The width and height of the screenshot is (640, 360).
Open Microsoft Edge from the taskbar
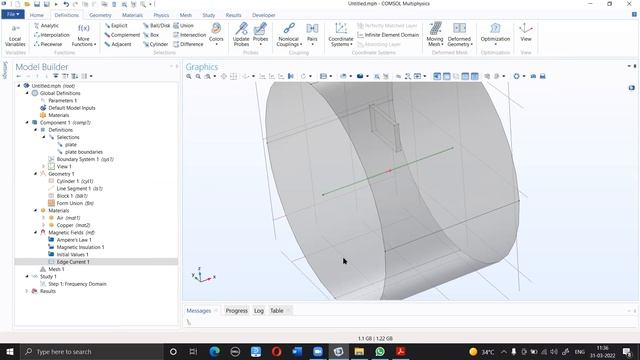click(x=214, y=351)
